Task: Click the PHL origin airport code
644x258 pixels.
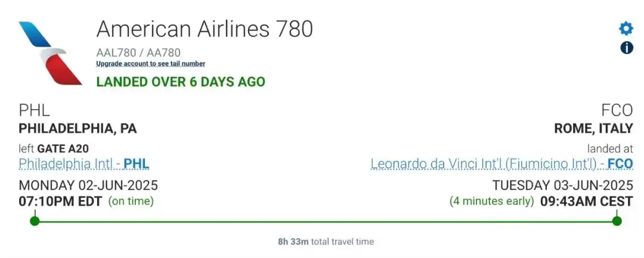Action: [35, 110]
